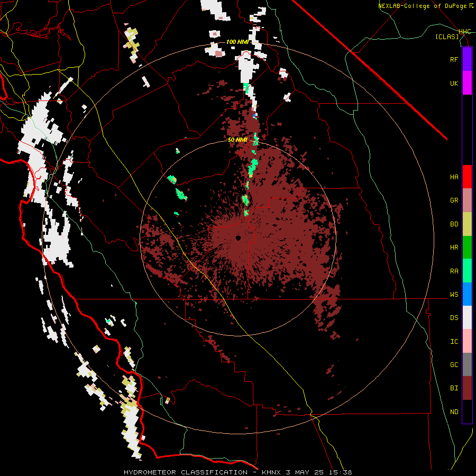Click the RF purple legend swatch
Viewport: 476px width, 476px height.
(467, 59)
